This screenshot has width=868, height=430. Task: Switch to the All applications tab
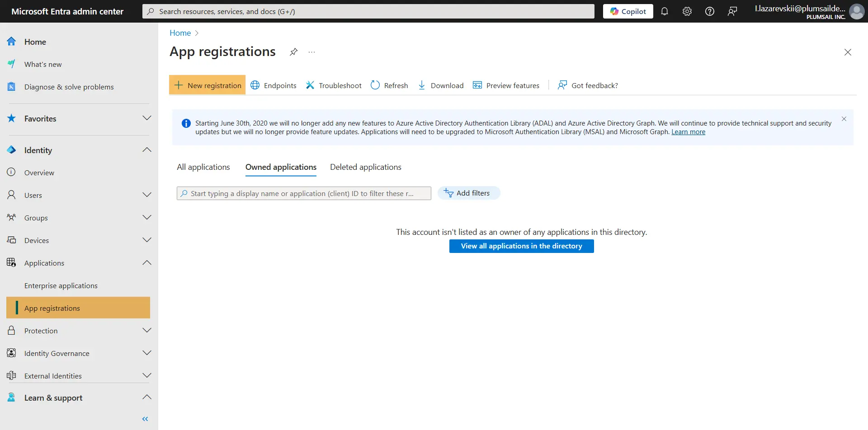(203, 167)
